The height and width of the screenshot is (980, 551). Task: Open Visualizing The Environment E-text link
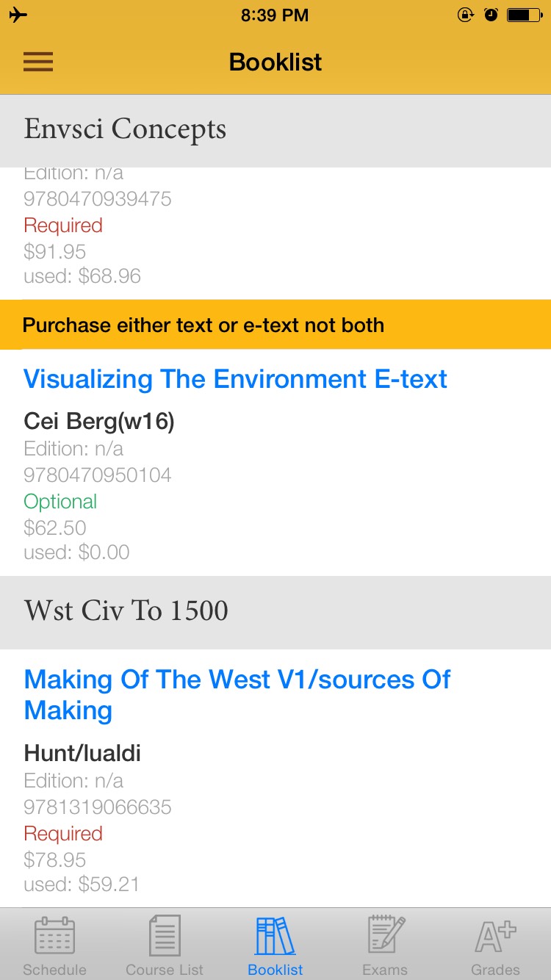pos(235,379)
